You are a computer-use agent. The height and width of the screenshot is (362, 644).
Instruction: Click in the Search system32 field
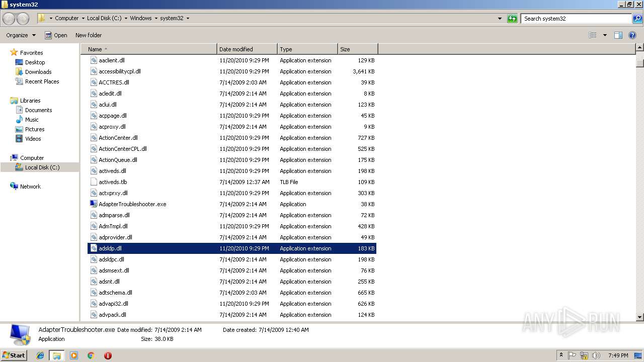pos(576,19)
